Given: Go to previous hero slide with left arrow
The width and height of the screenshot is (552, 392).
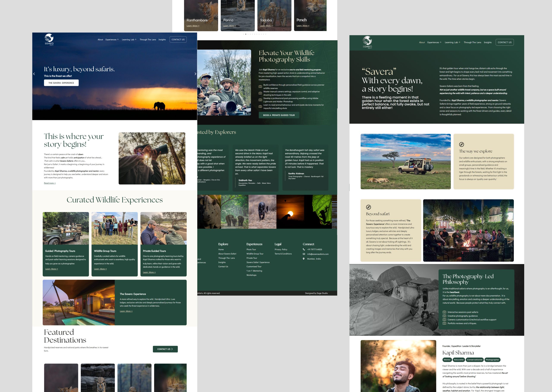Looking at the screenshot, I should [x=34, y=74].
